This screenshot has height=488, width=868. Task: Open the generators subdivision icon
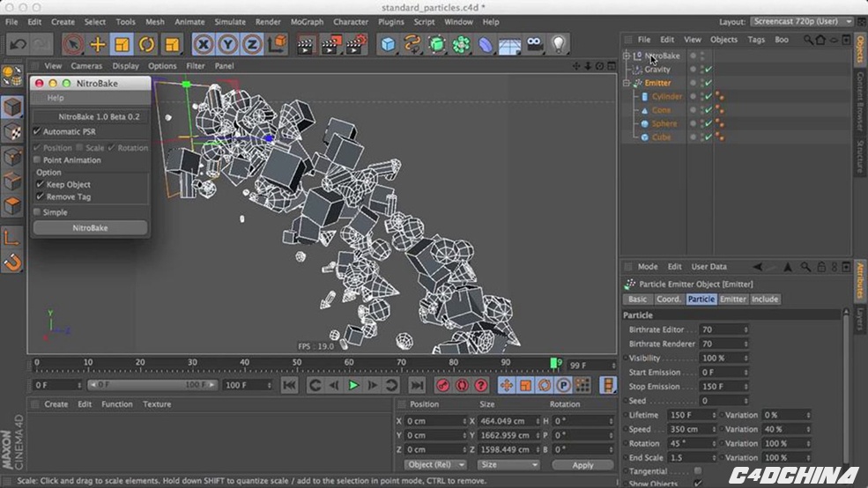437,44
